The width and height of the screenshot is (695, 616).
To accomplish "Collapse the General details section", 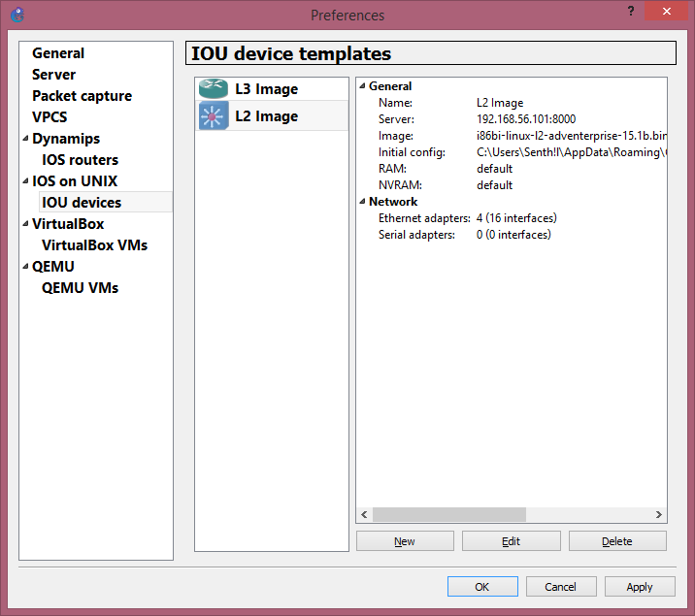I will pyautogui.click(x=363, y=86).
